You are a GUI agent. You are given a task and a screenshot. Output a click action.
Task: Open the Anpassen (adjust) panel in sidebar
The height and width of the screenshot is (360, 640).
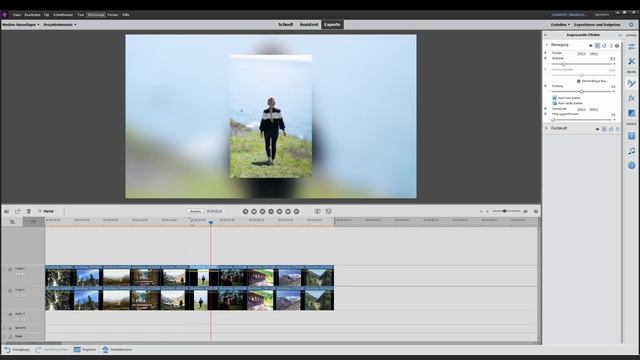631,46
